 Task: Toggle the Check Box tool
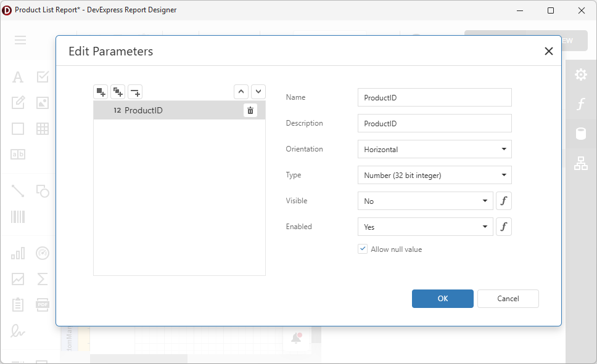(42, 76)
